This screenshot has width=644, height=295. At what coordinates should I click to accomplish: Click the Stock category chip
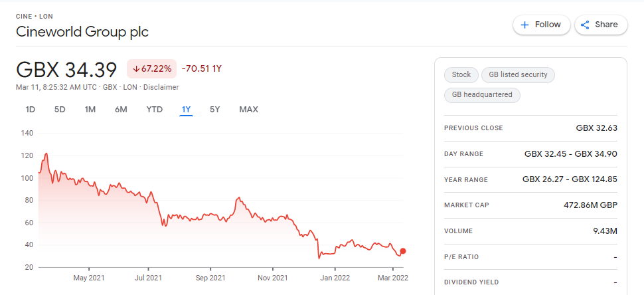pos(461,75)
